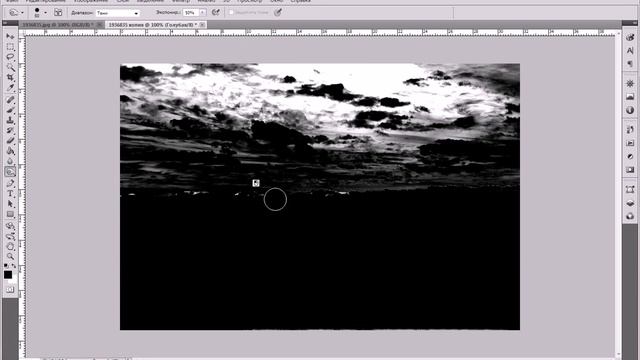
Task: Choose the Eyedropper tool
Action: (10, 88)
